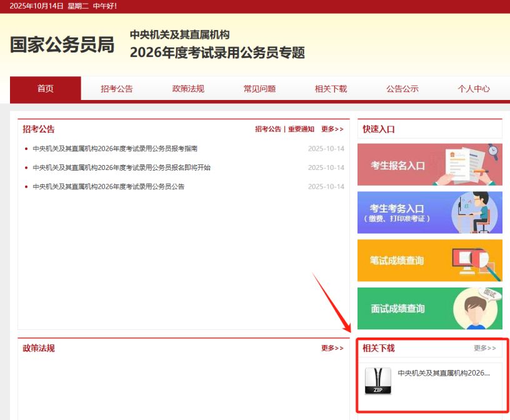Go to the 首页 tab
510x420 pixels.
[46, 89]
